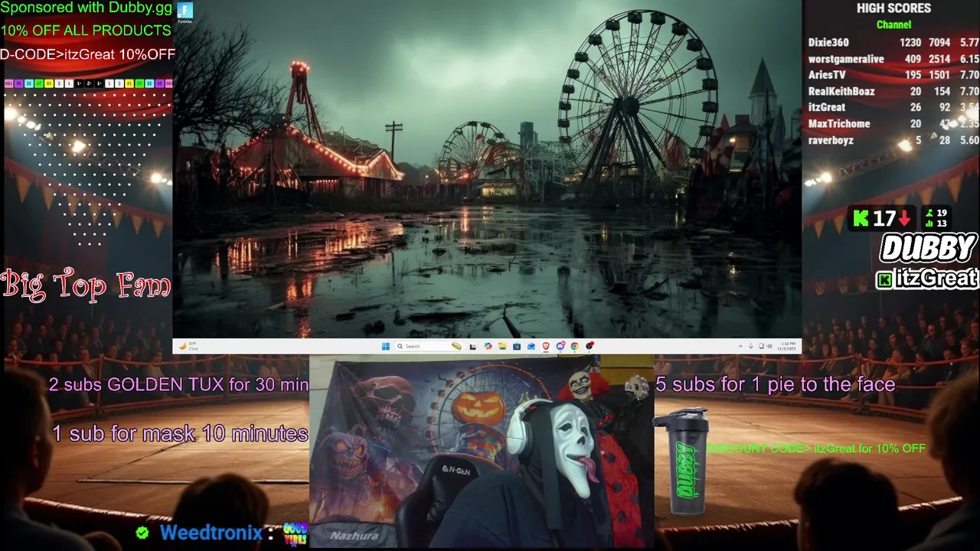Click the MaxTrichome high score row
Screen dimensions: 980x551
tap(893, 123)
